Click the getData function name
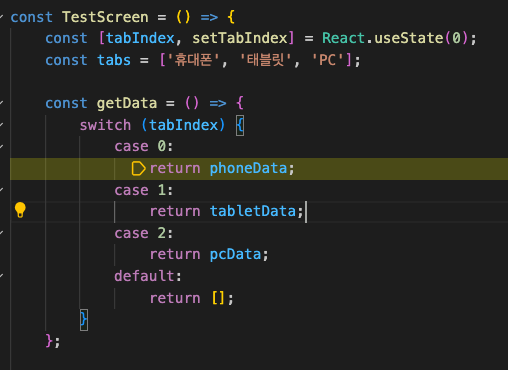Image resolution: width=508 pixels, height=370 pixels. click(x=127, y=103)
